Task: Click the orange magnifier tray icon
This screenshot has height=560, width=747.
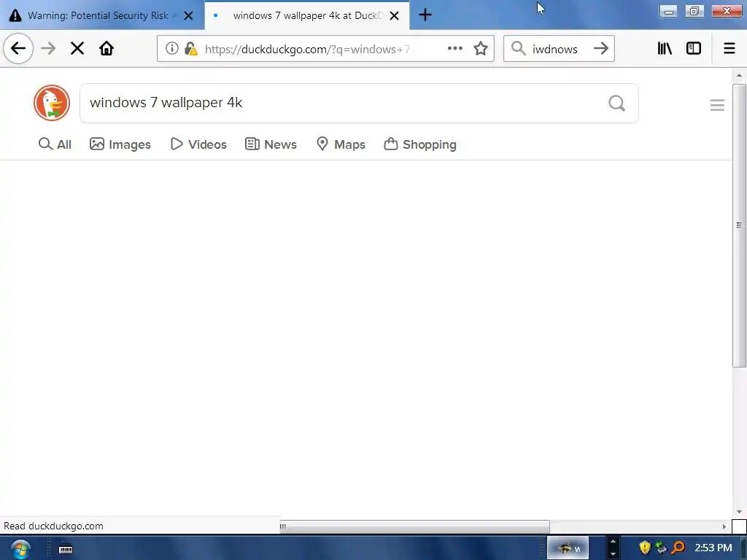Action: point(678,548)
